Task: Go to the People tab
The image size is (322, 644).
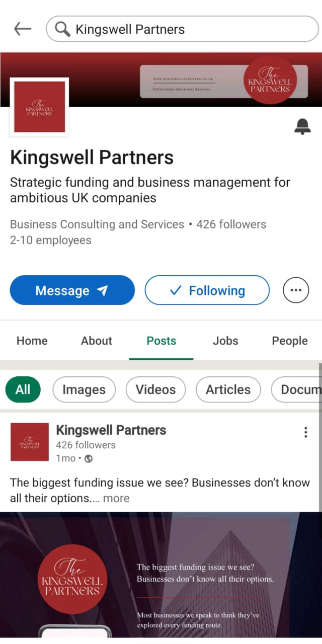Action: pos(290,341)
